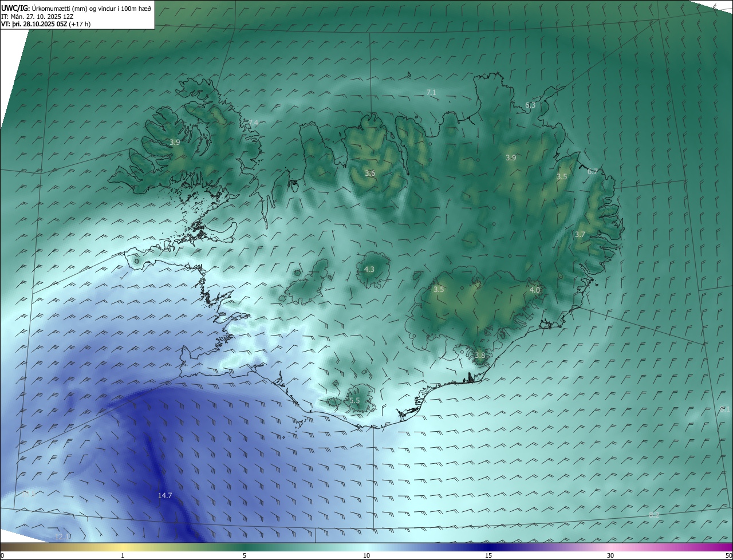Click the 3.6 value label
The image size is (733, 560).
click(370, 173)
